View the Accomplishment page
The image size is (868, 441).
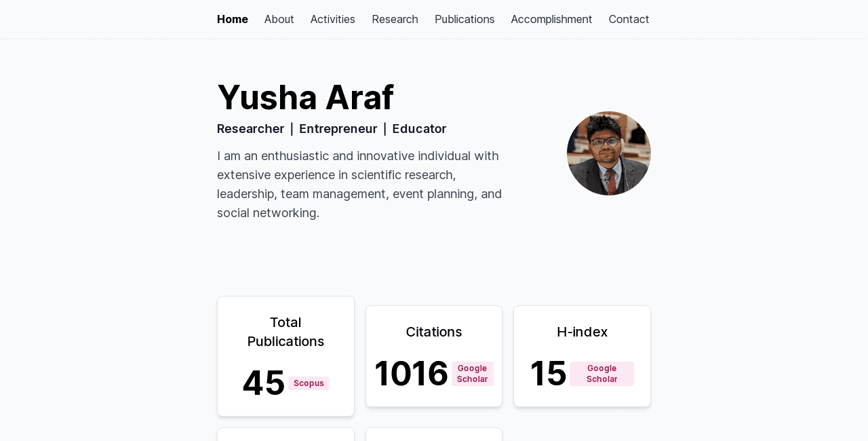(551, 18)
